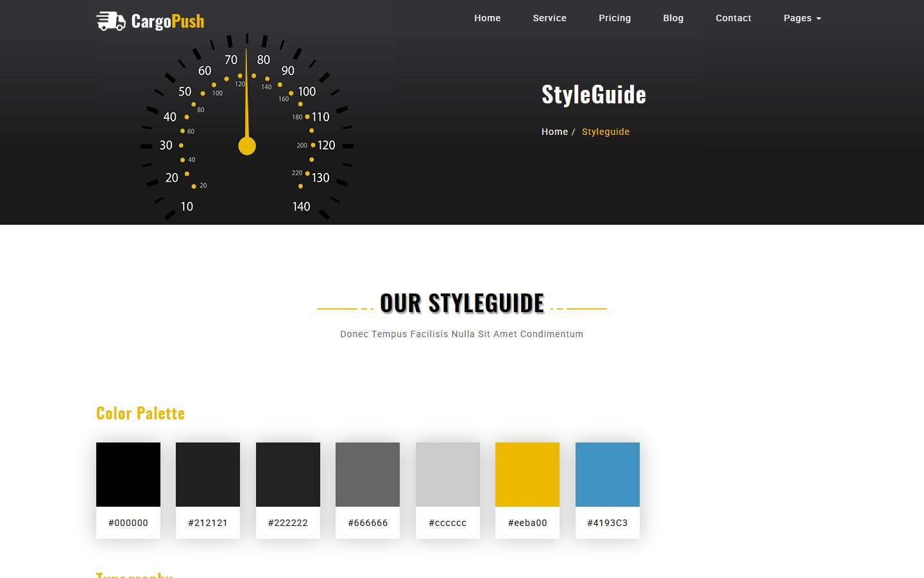Click the Home breadcrumb link
924x578 pixels.
554,132
